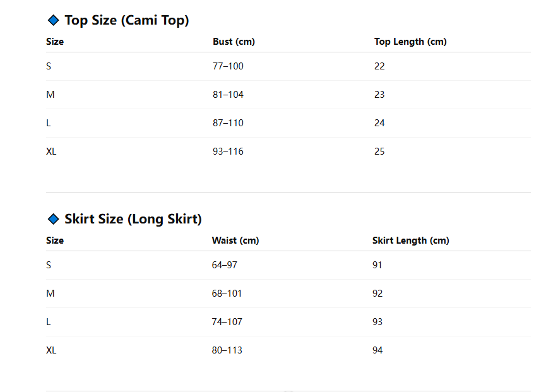Screen dimensions: 541x392
Task: Click the Waist (cm) column header
Action: (235, 240)
